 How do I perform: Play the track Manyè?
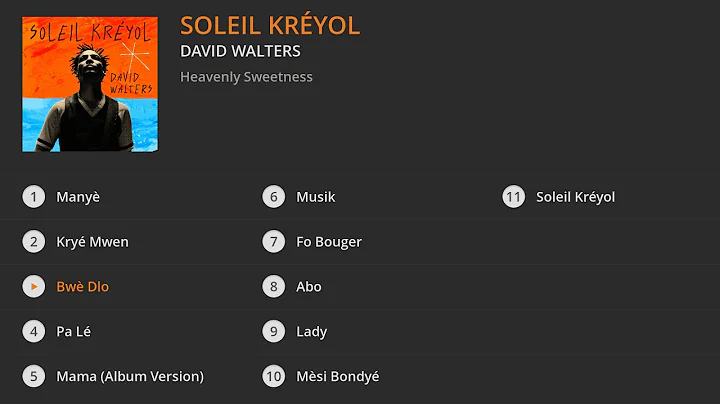[79, 197]
